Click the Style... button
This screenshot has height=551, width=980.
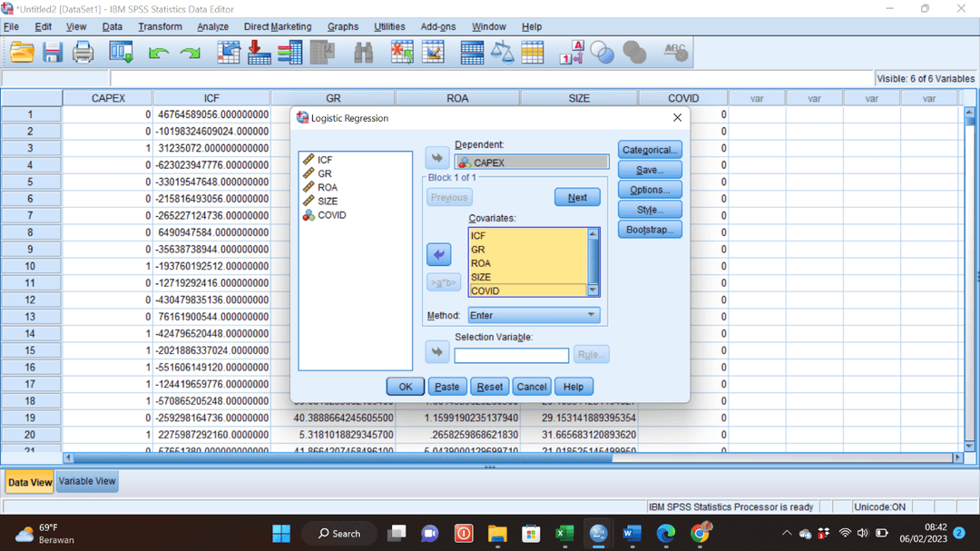650,211
